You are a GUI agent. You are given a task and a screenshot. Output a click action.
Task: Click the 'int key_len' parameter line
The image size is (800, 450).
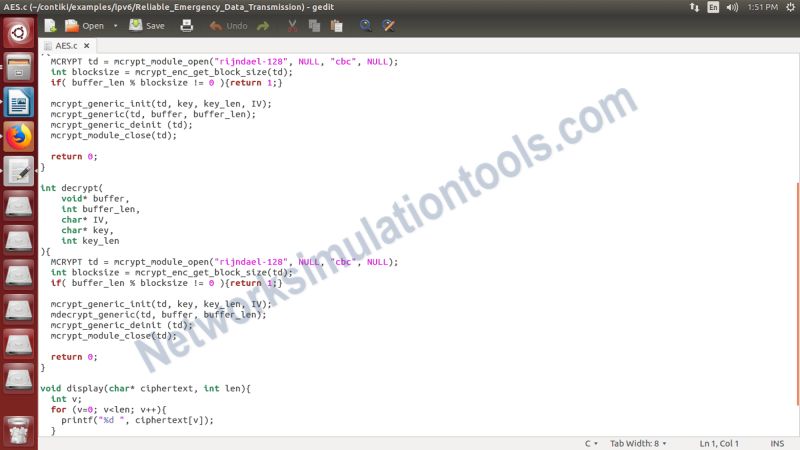click(90, 241)
